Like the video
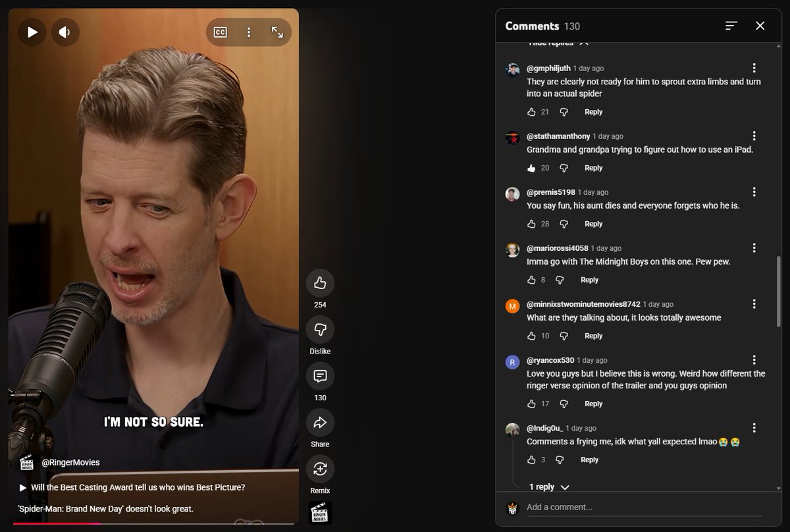Viewport: 790px width, 532px height. pyautogui.click(x=320, y=283)
